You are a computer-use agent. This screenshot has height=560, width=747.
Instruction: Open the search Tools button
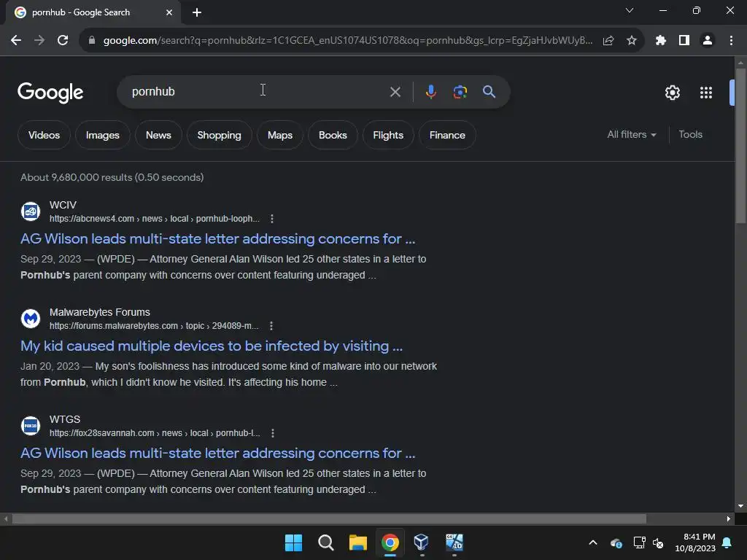tap(690, 135)
